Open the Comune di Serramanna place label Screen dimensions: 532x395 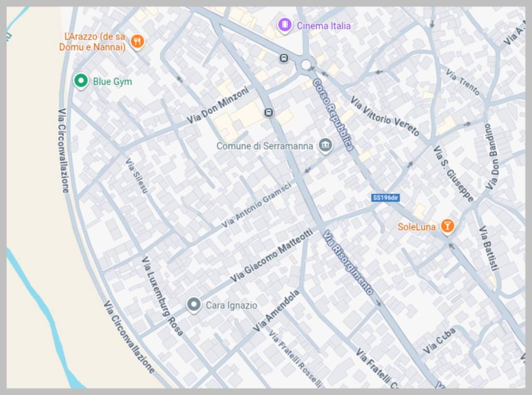264,146
